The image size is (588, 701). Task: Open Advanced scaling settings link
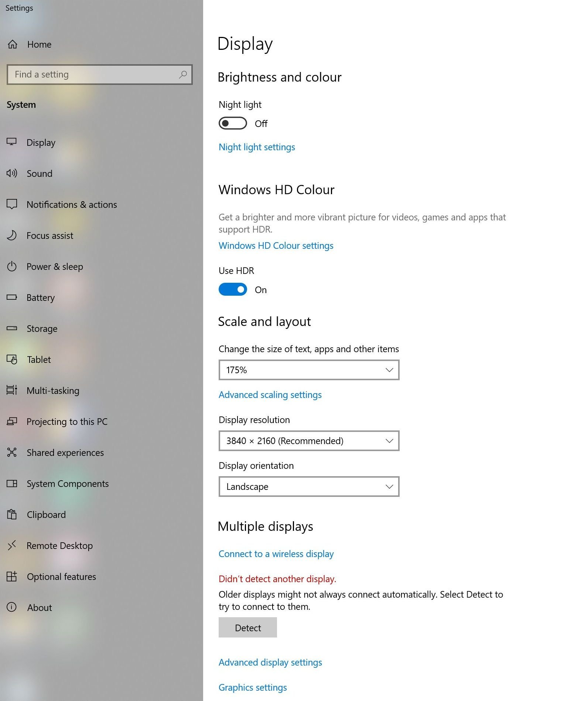tap(270, 395)
